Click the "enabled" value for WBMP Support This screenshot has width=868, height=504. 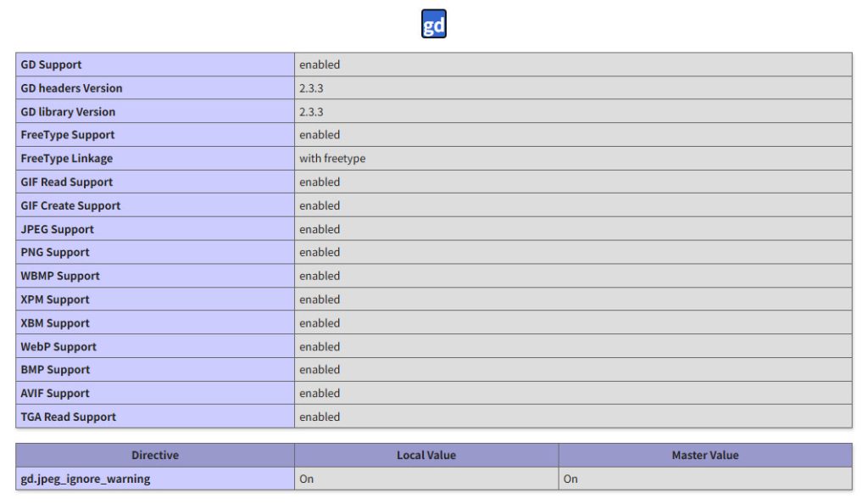pyautogui.click(x=320, y=277)
